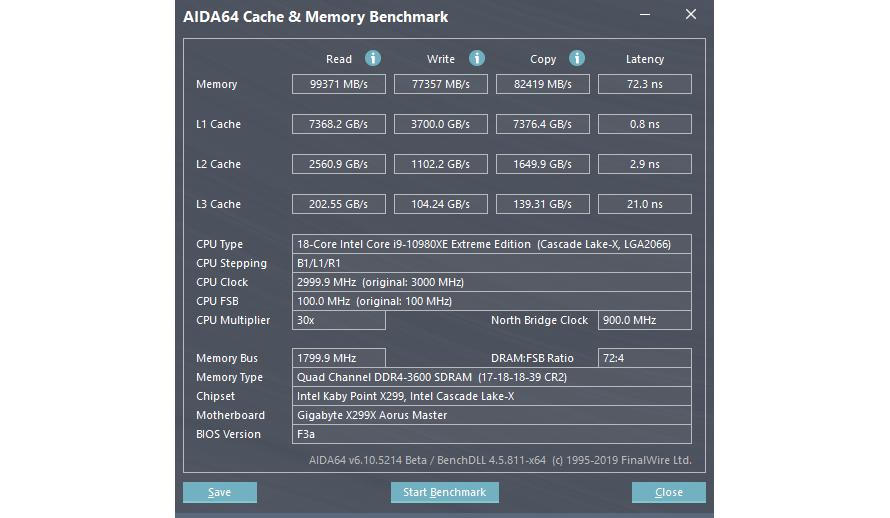890x518 pixels.
Task: Click the CPU FSB value 100.0 MHz
Action: [492, 301]
